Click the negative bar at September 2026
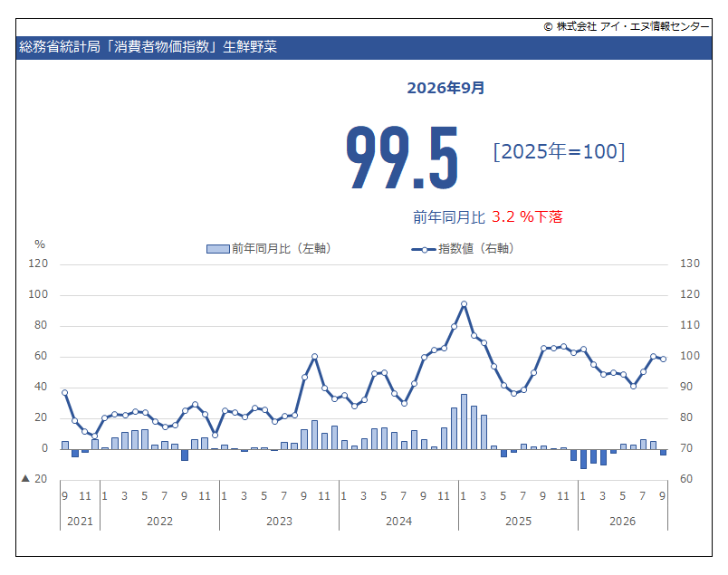Image resolution: width=728 pixels, height=575 pixels. click(x=663, y=452)
